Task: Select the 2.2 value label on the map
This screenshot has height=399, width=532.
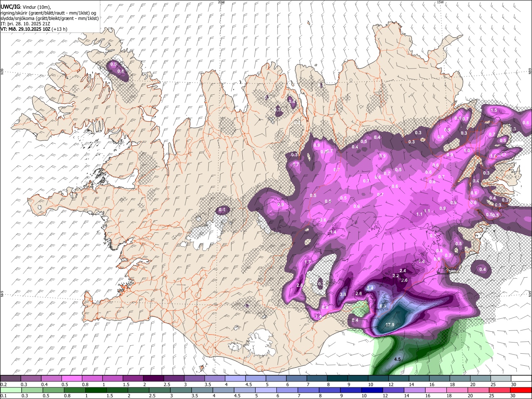Action: point(396,276)
